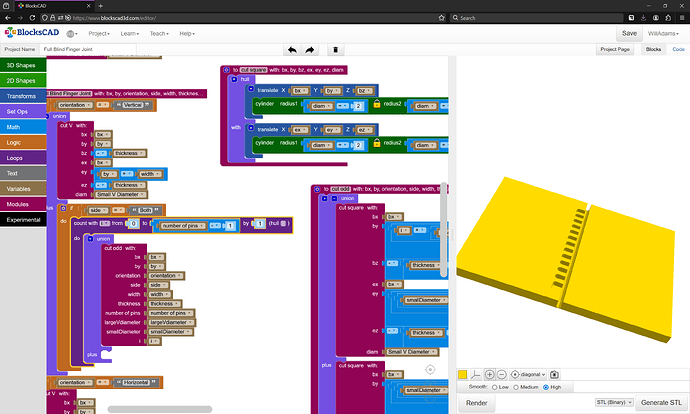The width and height of the screenshot is (690, 414).
Task: Click the workspace vertical scrollbar
Action: 444,231
